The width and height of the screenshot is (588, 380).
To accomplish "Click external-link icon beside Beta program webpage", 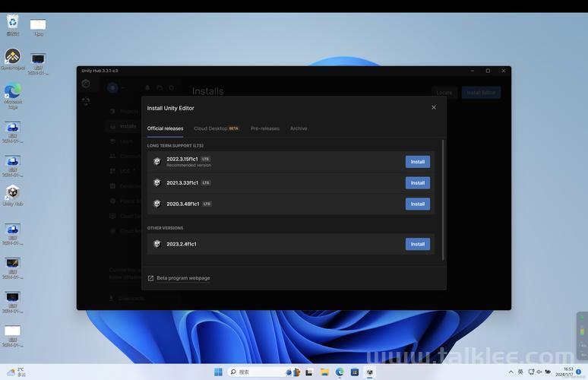I will click(150, 278).
